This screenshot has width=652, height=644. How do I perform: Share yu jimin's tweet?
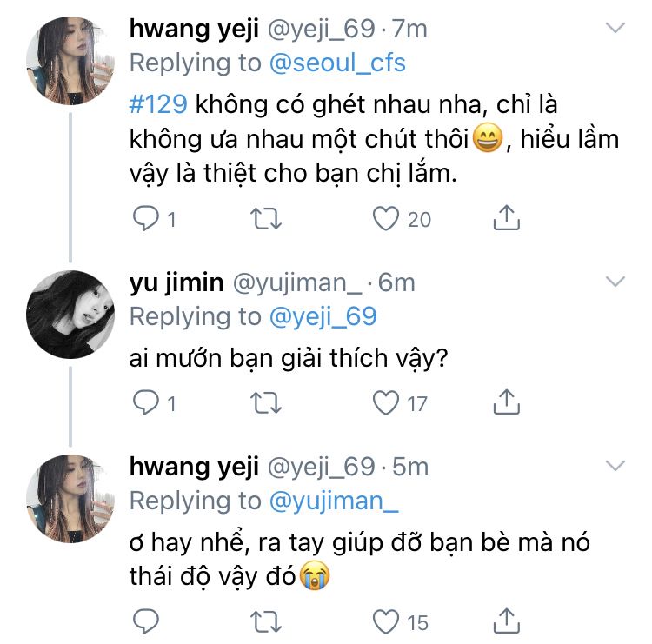click(x=506, y=402)
